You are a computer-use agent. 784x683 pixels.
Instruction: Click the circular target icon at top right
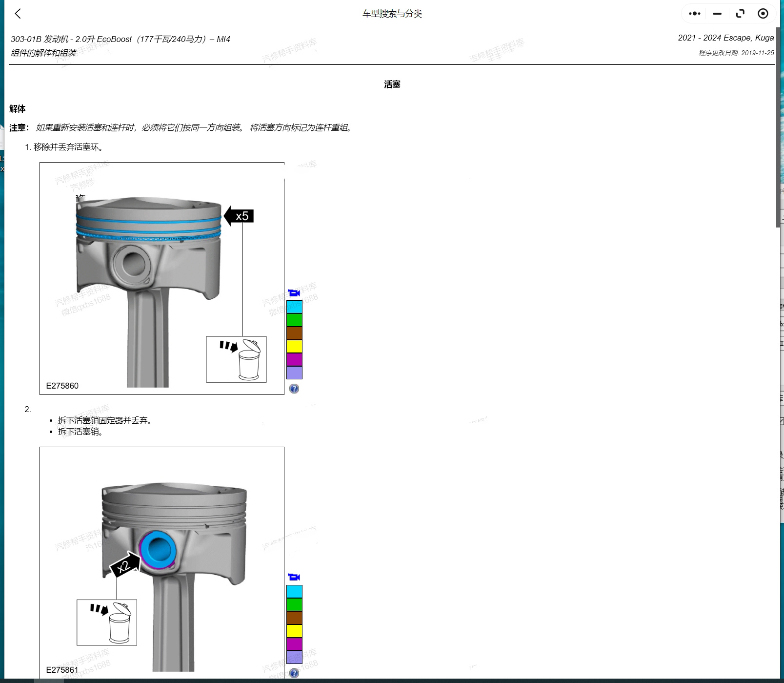pos(763,14)
